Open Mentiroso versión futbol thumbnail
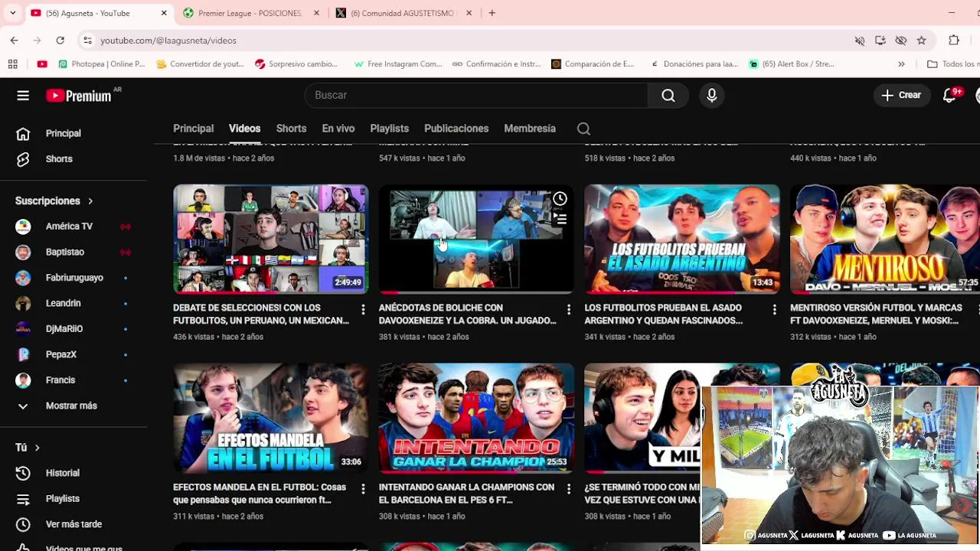Viewport: 980px width, 551px height. [x=885, y=240]
